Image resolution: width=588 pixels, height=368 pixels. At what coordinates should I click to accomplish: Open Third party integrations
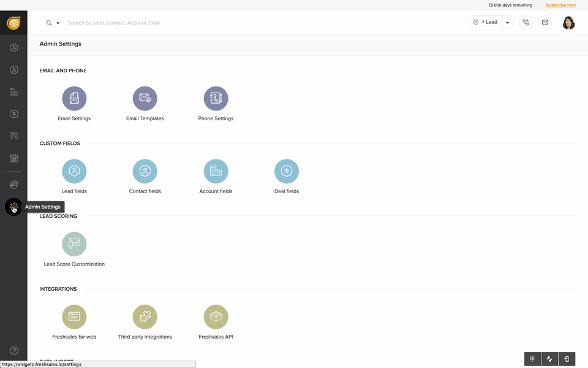(x=145, y=317)
